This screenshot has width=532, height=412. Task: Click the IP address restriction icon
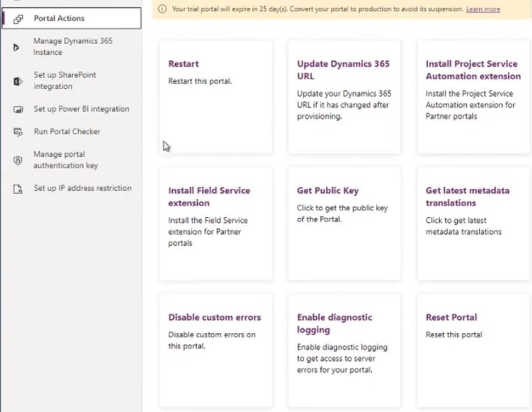coord(18,189)
